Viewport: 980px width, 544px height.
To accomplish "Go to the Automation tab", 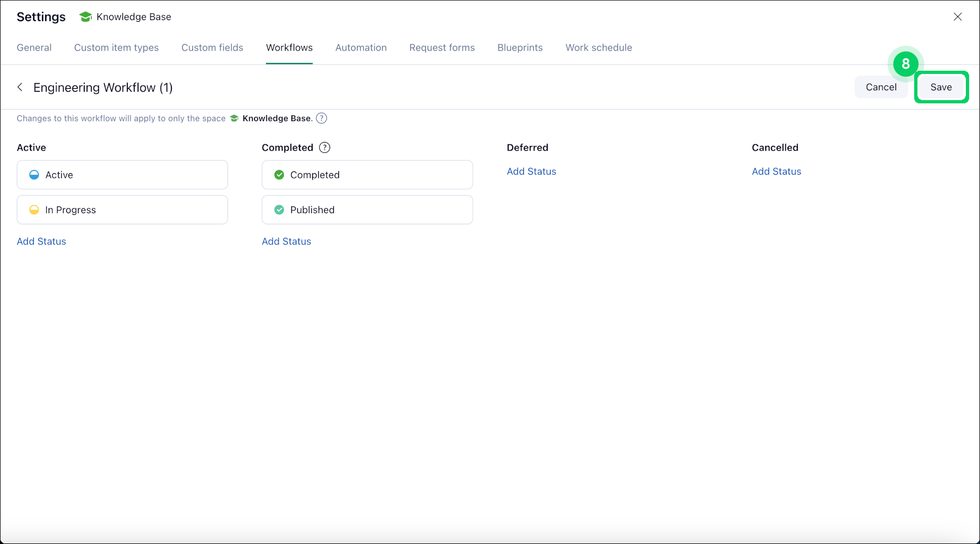I will click(x=361, y=48).
